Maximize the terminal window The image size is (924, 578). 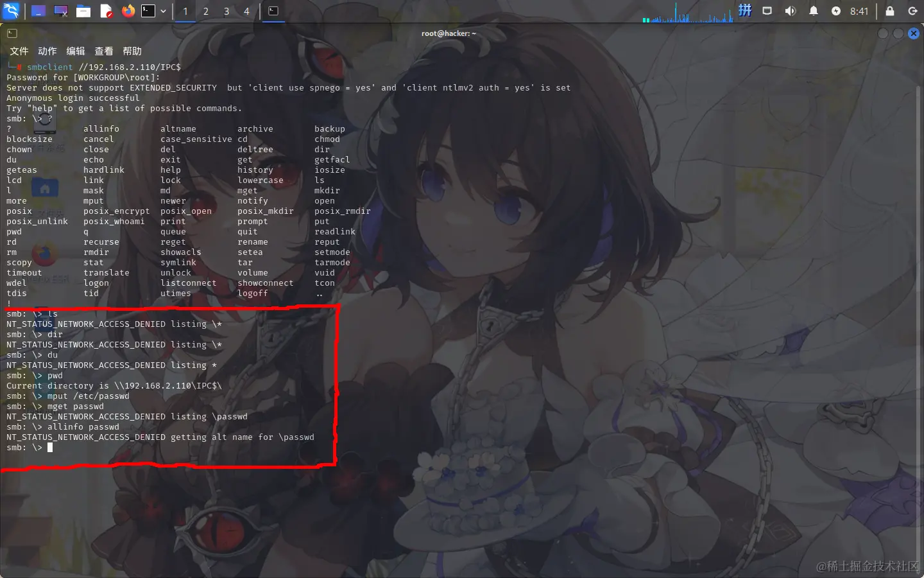[x=898, y=33]
